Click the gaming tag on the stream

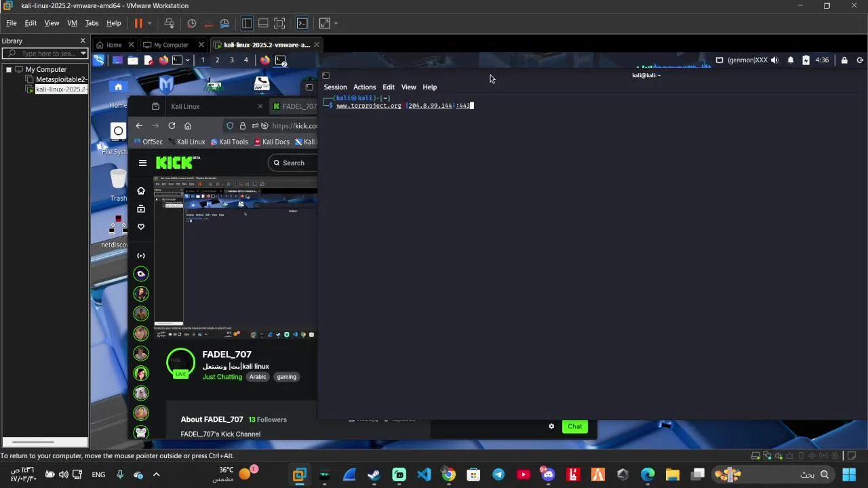(286, 377)
